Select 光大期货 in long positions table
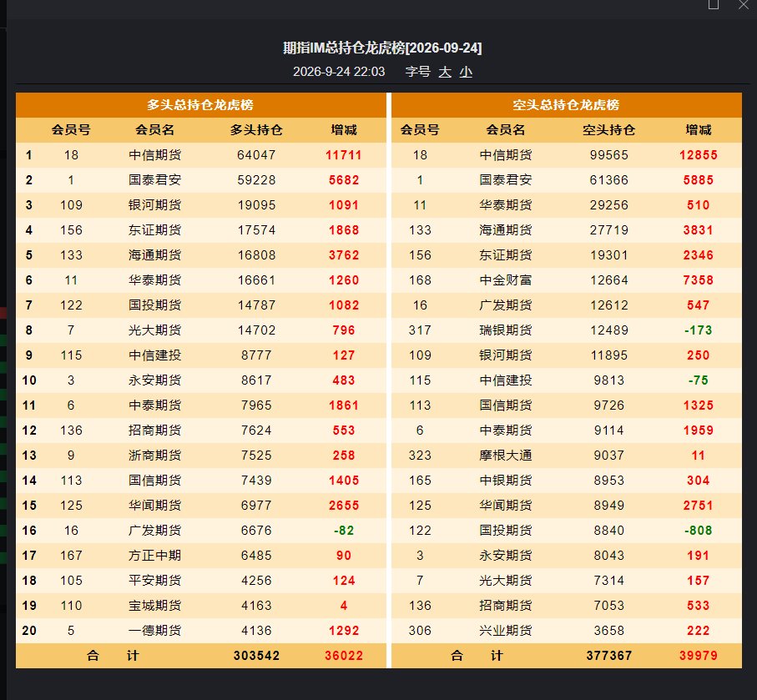Image resolution: width=757 pixels, height=700 pixels. [x=155, y=330]
